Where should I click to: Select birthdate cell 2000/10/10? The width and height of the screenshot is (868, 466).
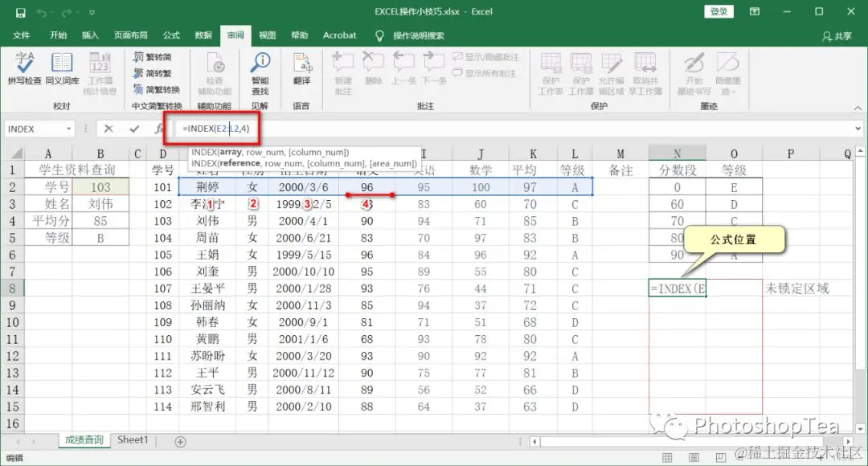pos(303,272)
